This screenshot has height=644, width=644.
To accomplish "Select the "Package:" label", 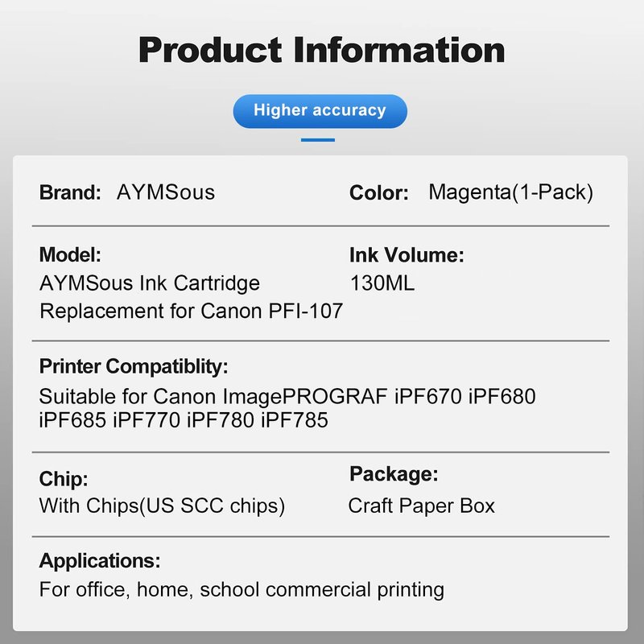I will (394, 474).
